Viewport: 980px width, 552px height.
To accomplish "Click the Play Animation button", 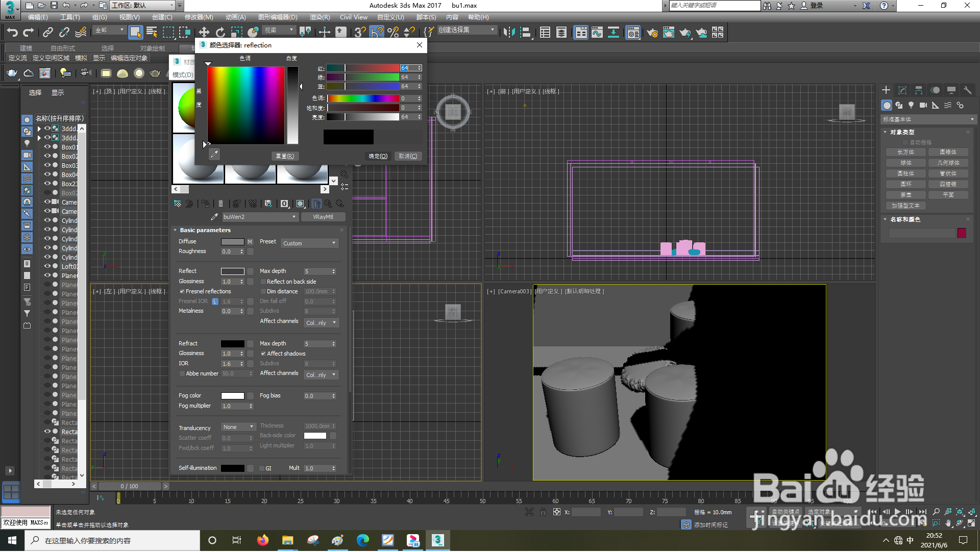I will coord(897,512).
